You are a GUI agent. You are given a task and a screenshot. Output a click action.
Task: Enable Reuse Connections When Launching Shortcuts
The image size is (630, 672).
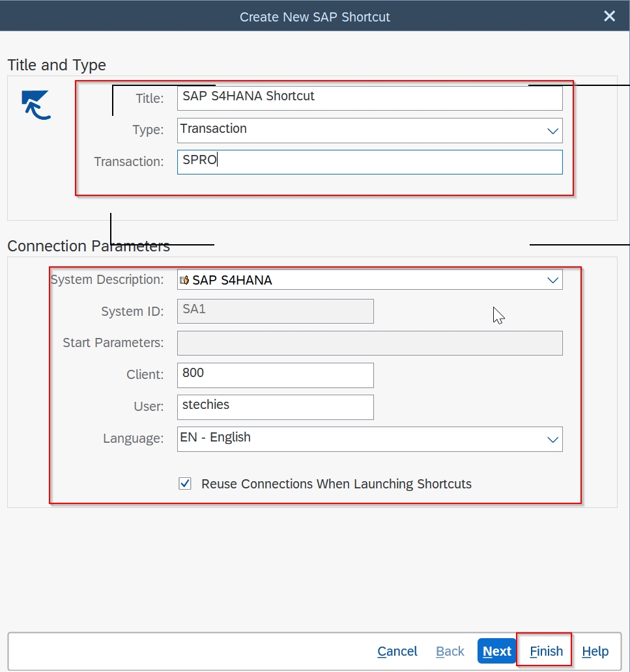coord(185,484)
